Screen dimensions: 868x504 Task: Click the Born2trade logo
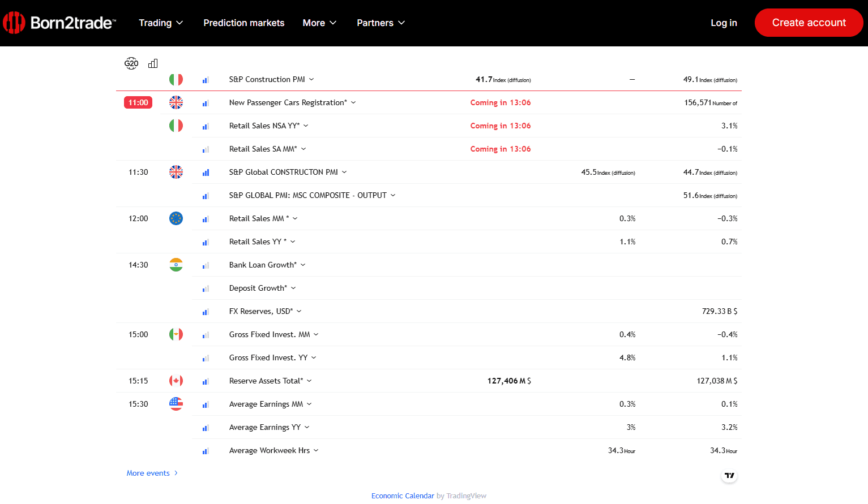pos(59,23)
